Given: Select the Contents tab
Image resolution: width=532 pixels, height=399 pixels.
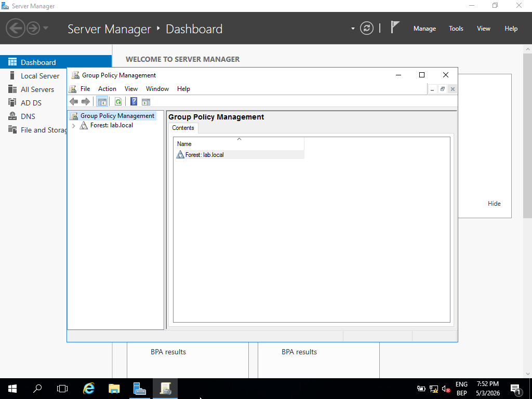Looking at the screenshot, I should 183,128.
